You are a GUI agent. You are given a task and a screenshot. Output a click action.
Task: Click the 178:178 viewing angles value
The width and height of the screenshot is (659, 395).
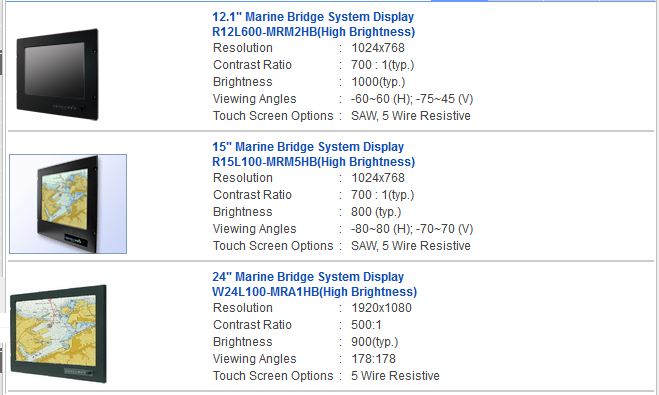(373, 359)
